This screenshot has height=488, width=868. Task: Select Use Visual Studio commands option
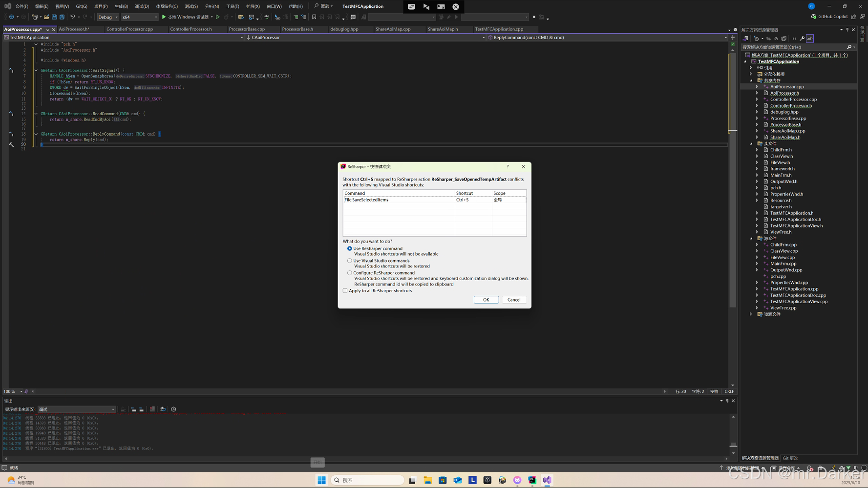[x=350, y=261]
